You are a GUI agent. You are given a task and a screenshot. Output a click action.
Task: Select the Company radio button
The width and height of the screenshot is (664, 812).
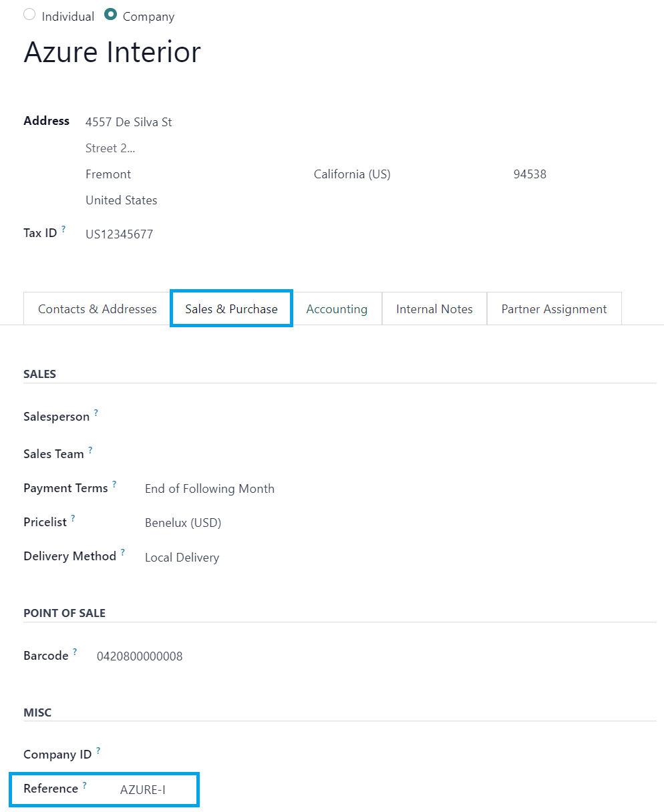[x=111, y=14]
